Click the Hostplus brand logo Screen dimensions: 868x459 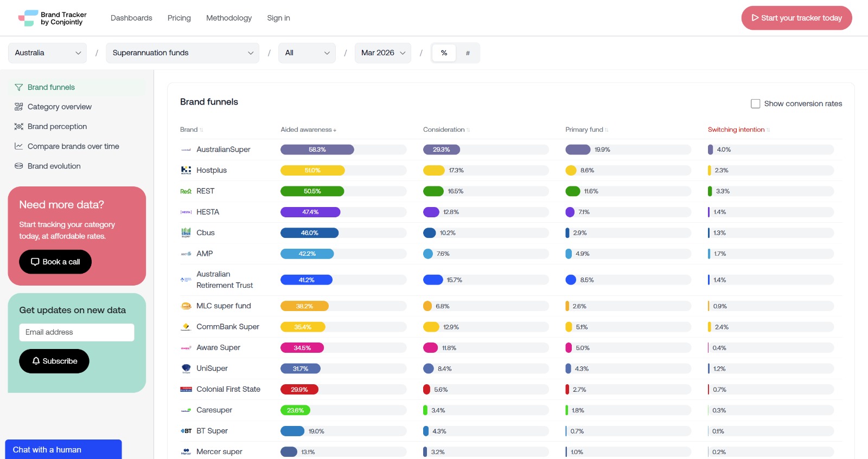click(x=186, y=170)
